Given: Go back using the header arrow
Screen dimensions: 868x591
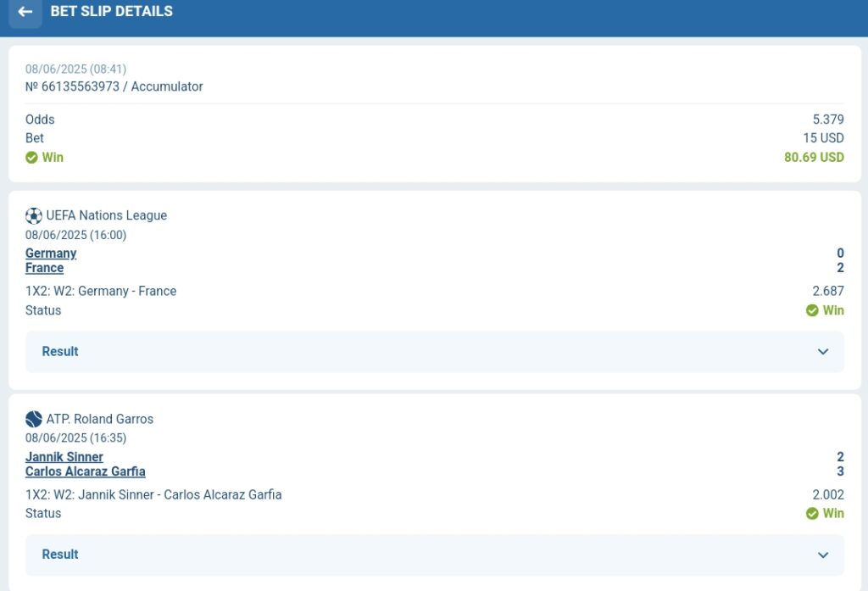Looking at the screenshot, I should (x=25, y=12).
